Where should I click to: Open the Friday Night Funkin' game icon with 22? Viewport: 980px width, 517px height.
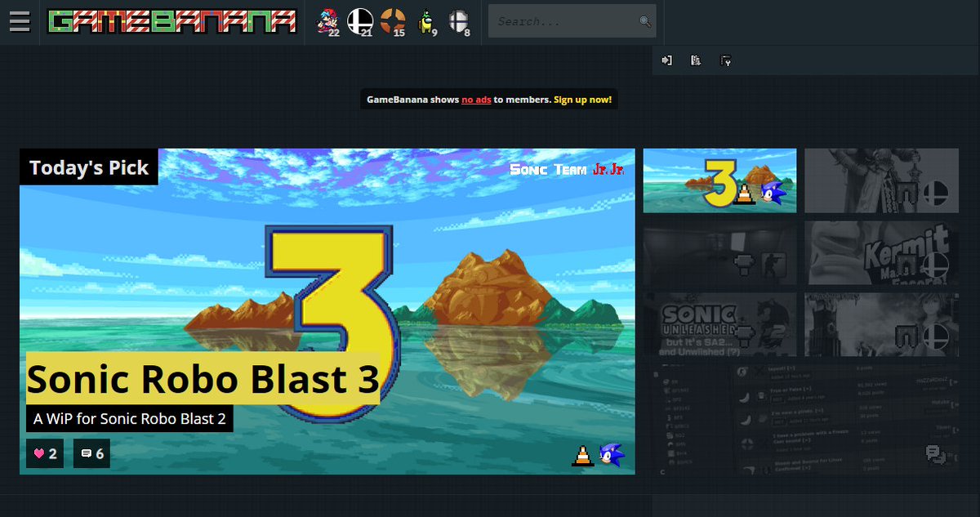[x=327, y=22]
